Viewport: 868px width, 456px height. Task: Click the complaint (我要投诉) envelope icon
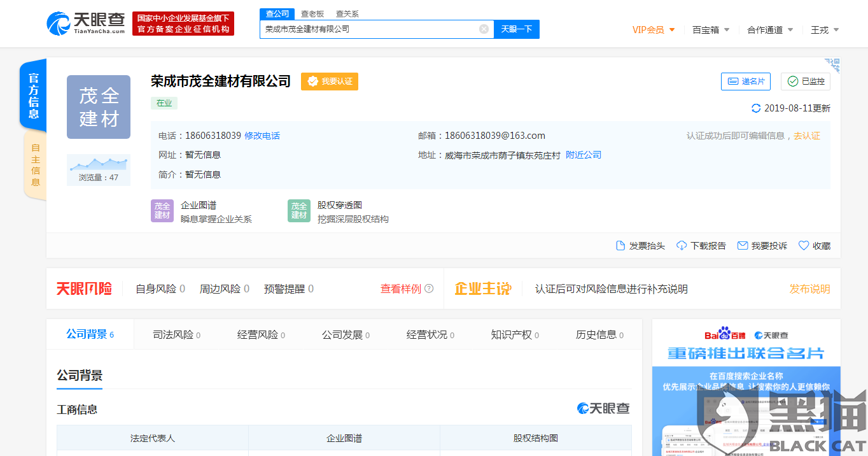pyautogui.click(x=742, y=246)
